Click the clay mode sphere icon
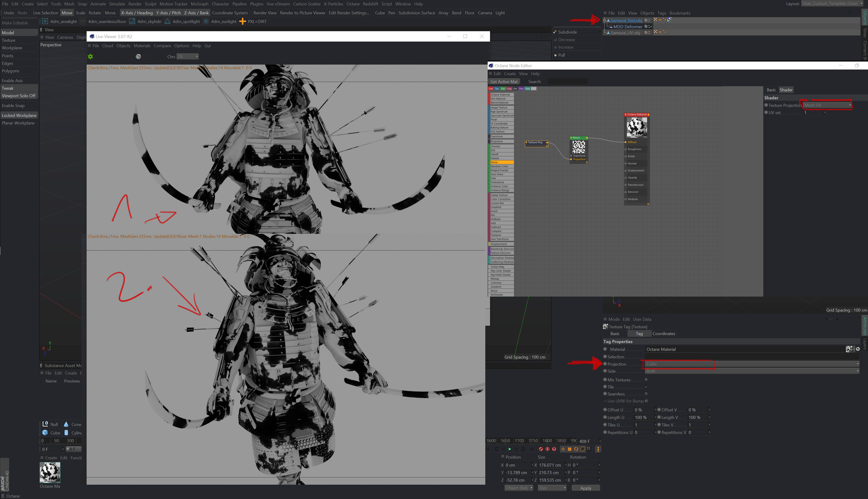 coord(138,57)
